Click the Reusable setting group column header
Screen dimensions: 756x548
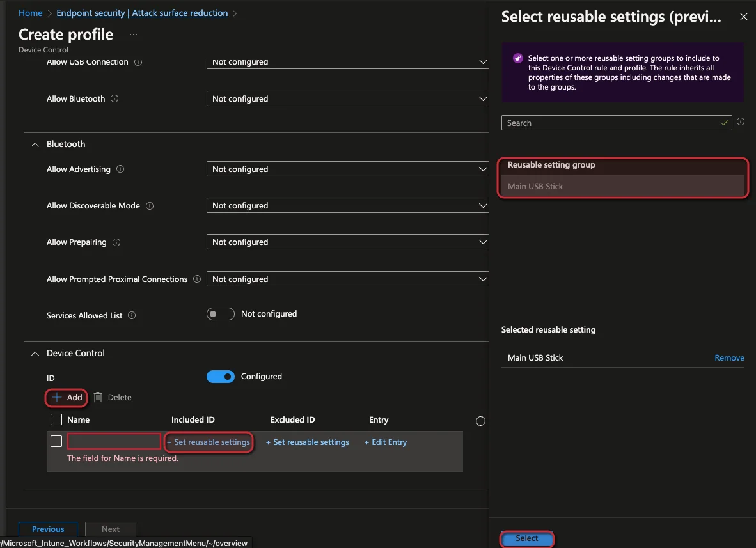551,165
